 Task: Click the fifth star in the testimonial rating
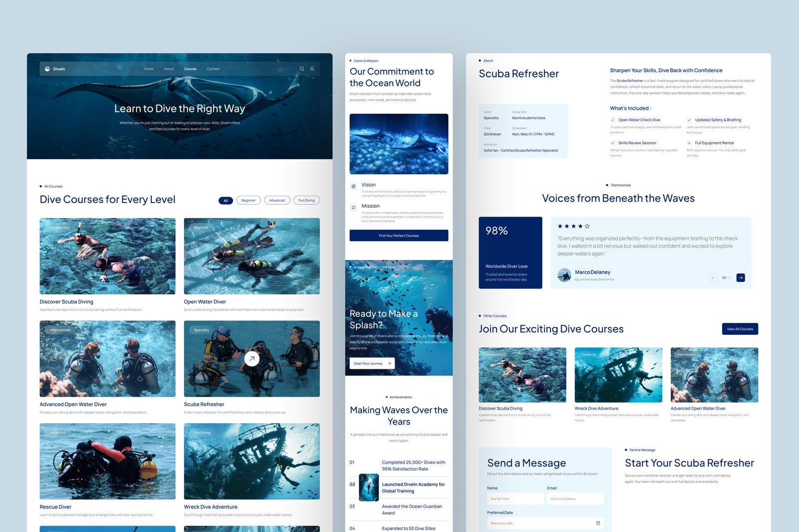587,226
